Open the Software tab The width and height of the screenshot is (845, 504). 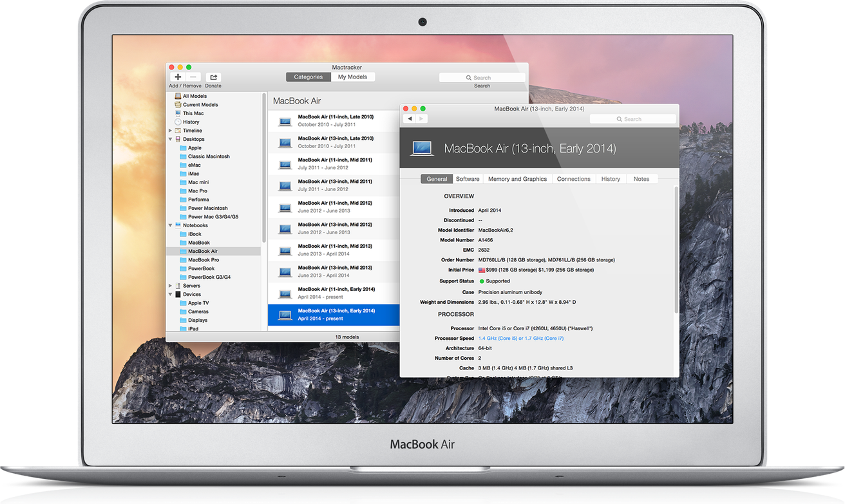pyautogui.click(x=468, y=178)
